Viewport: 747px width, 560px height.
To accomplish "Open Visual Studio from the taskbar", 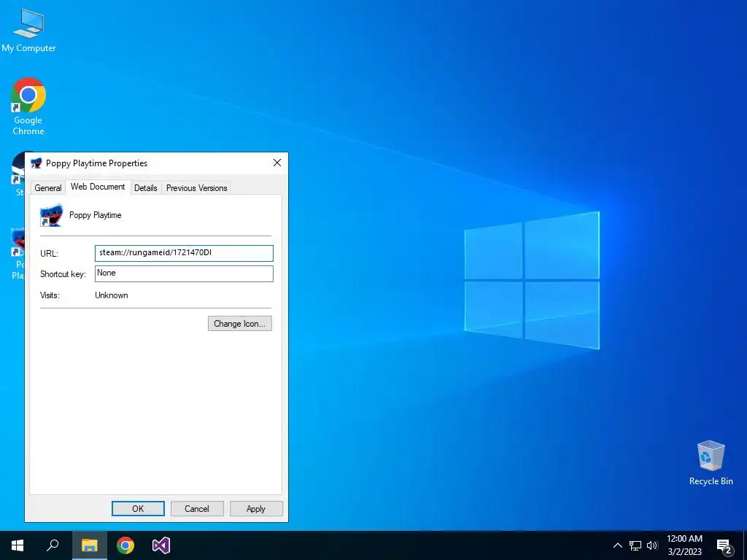I will tap(161, 545).
